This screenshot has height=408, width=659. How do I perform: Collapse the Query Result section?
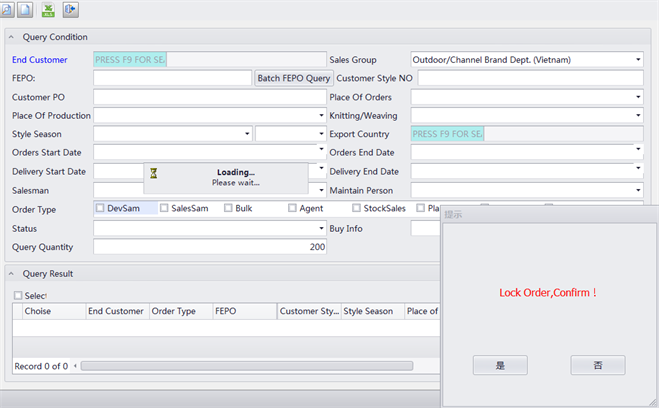click(x=11, y=273)
